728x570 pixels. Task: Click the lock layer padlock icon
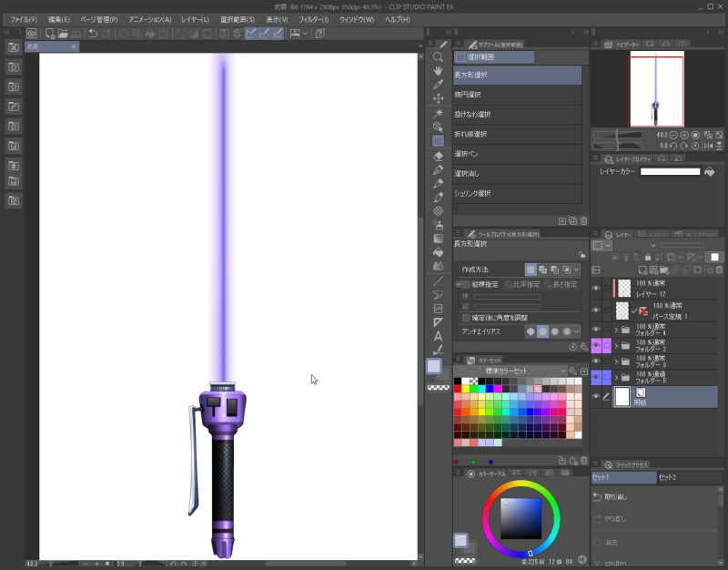(648, 257)
